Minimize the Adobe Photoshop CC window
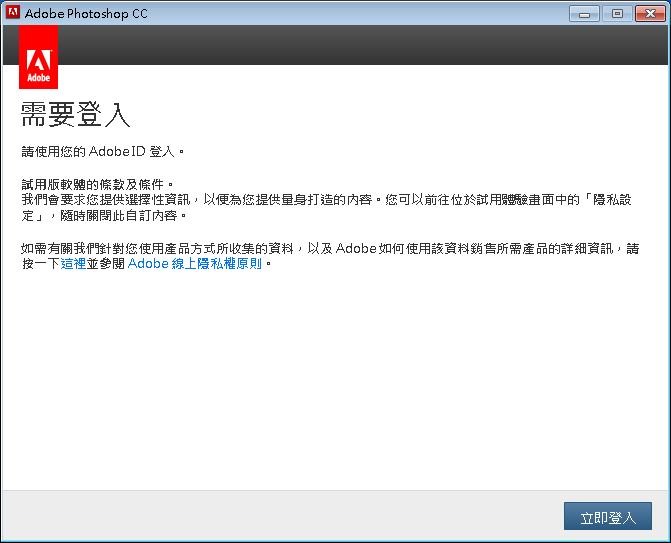 pos(584,14)
